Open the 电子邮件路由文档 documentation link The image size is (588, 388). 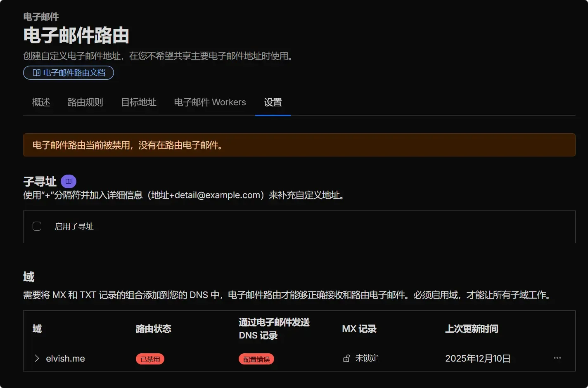coord(69,72)
